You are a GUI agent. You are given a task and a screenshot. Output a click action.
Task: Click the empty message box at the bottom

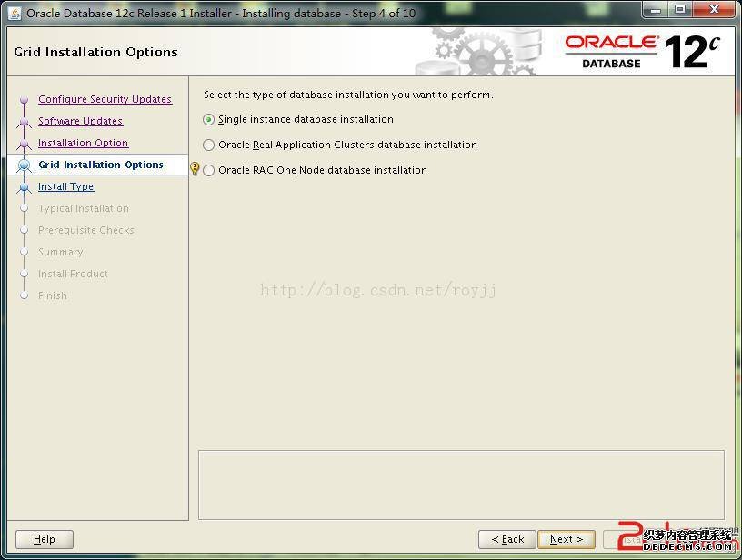click(x=461, y=484)
